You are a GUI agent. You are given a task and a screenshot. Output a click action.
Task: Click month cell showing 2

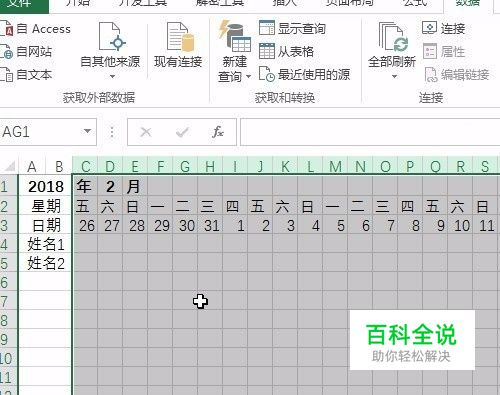[110, 187]
